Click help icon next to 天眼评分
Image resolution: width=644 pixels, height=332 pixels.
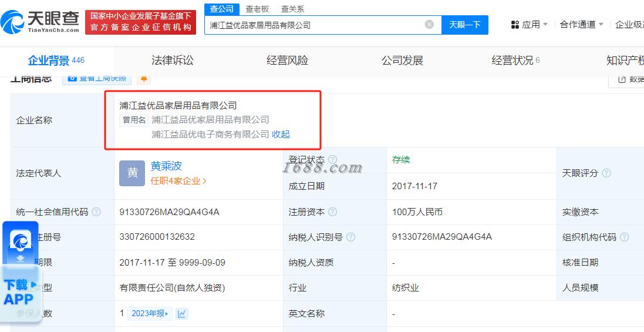coord(606,173)
